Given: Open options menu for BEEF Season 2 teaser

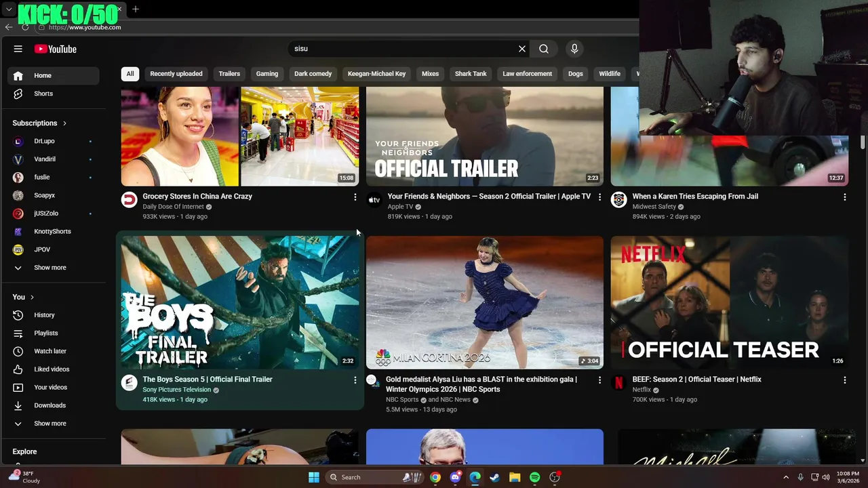Looking at the screenshot, I should click(844, 380).
